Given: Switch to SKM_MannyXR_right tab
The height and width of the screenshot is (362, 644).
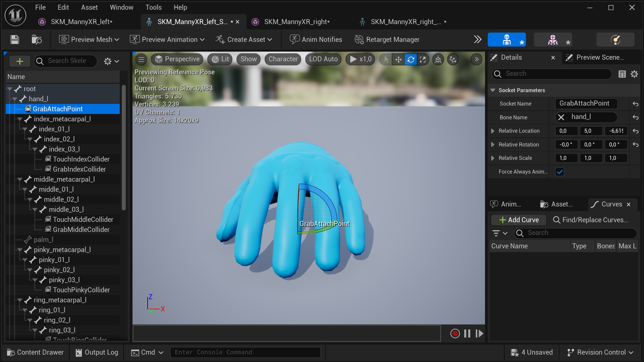Looking at the screenshot, I should coord(297,22).
